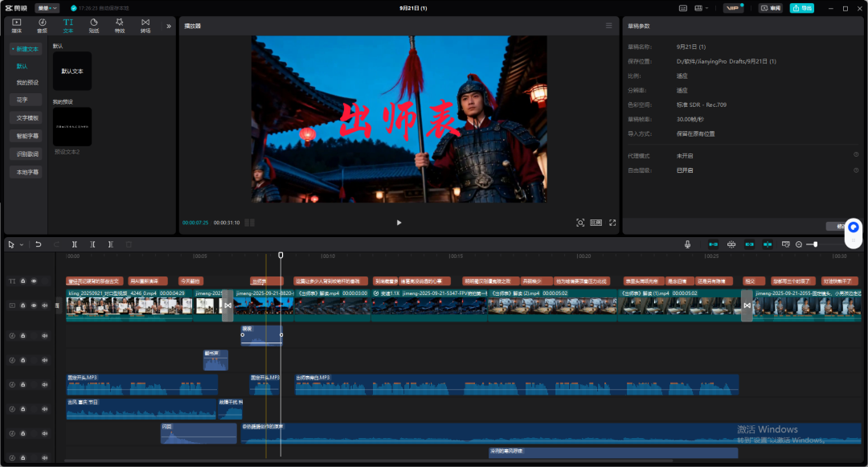The width and height of the screenshot is (868, 467).
Task: Lock the main video track
Action: tap(23, 305)
